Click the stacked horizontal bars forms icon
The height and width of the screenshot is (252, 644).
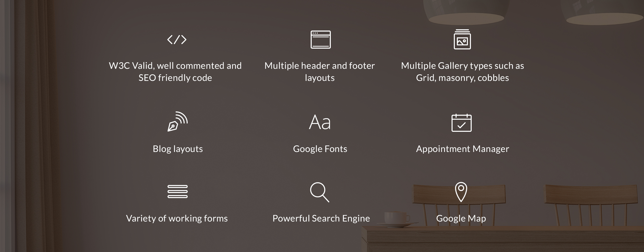click(x=177, y=192)
